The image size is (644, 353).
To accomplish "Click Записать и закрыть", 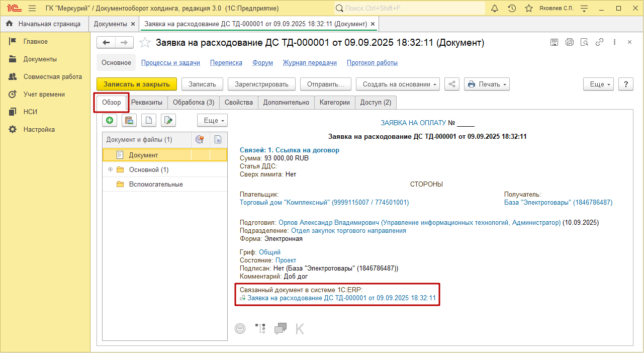I will coord(137,84).
